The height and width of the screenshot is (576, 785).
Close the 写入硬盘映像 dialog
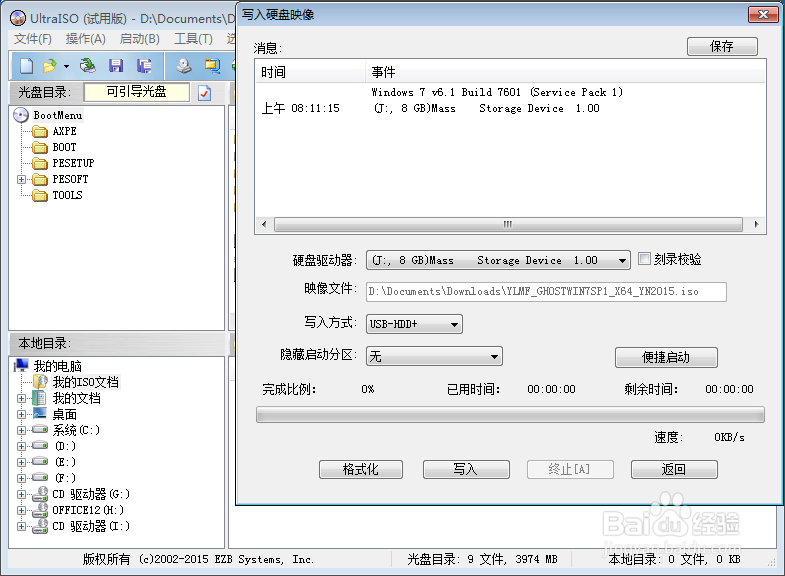(763, 15)
